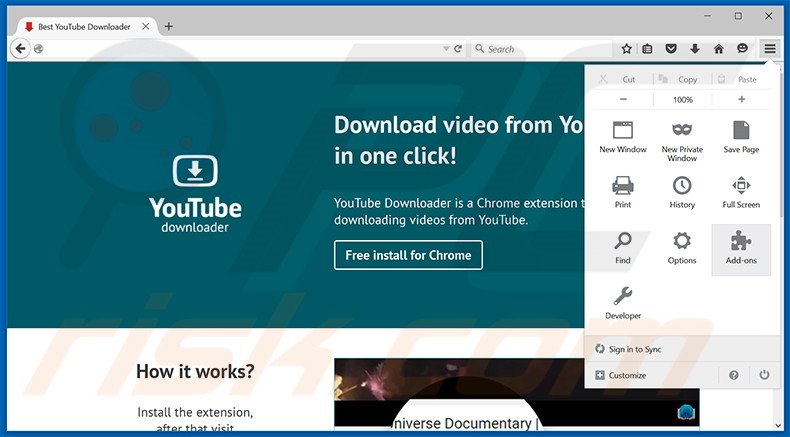Go to Home page icon
This screenshot has height=437, width=790.
[718, 49]
